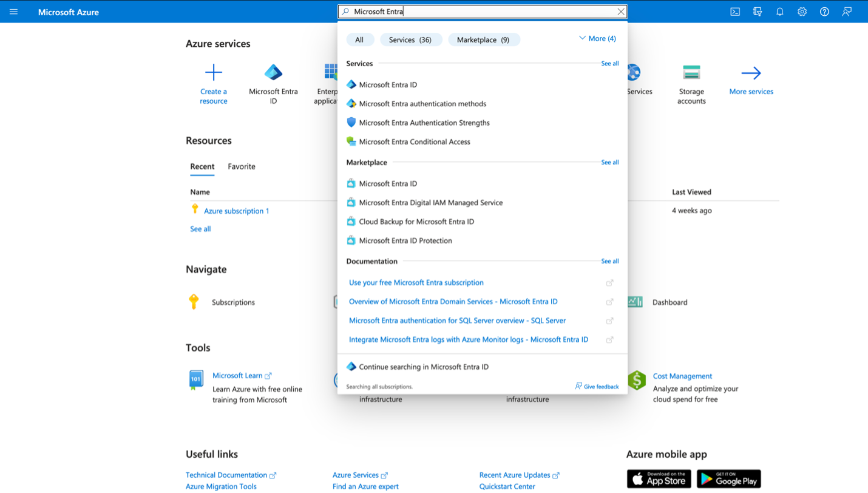The height and width of the screenshot is (493, 868).
Task: Open Find an Azure expert link
Action: point(365,486)
